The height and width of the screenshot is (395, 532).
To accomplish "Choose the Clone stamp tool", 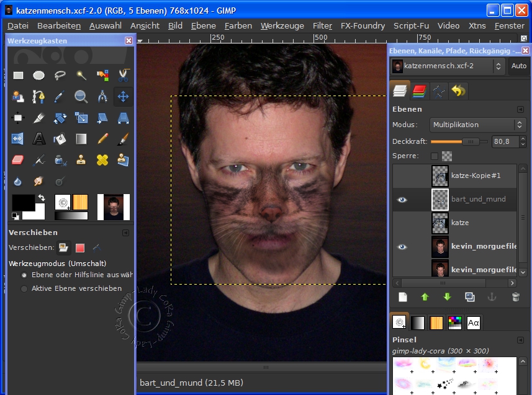I will (x=81, y=160).
